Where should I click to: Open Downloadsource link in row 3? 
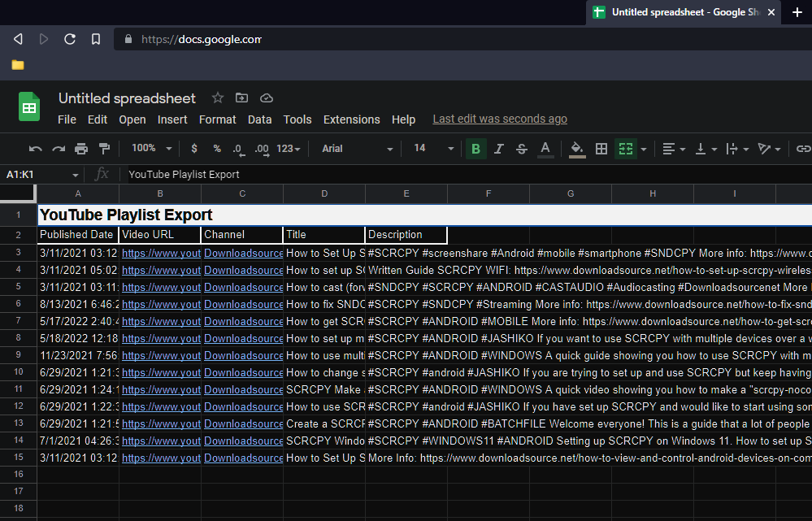(x=243, y=254)
